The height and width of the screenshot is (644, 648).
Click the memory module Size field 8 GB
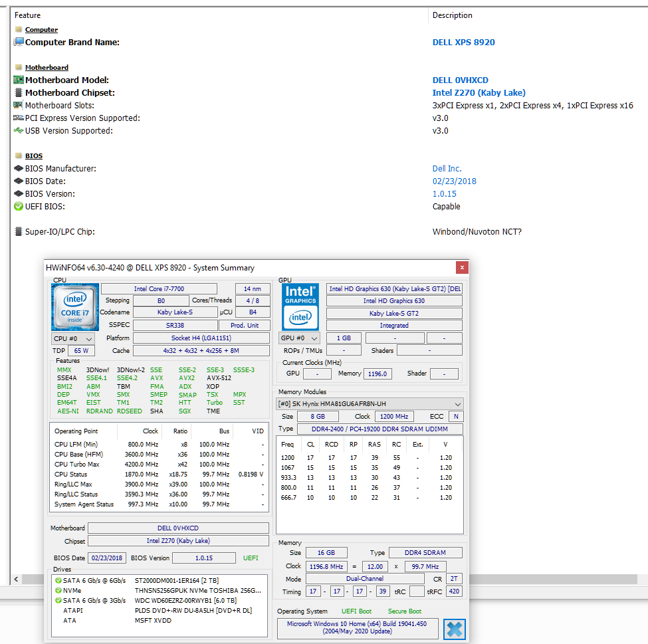tap(318, 416)
